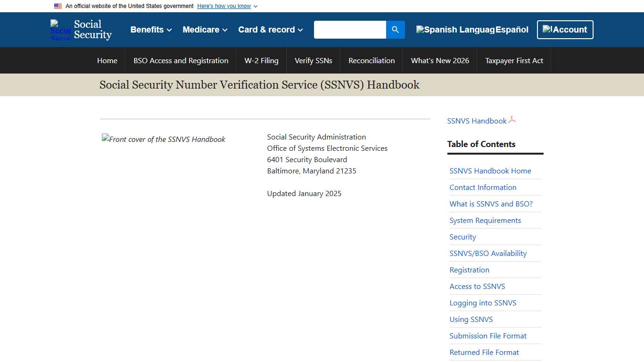Expand the Benefits dropdown menu

150,29
